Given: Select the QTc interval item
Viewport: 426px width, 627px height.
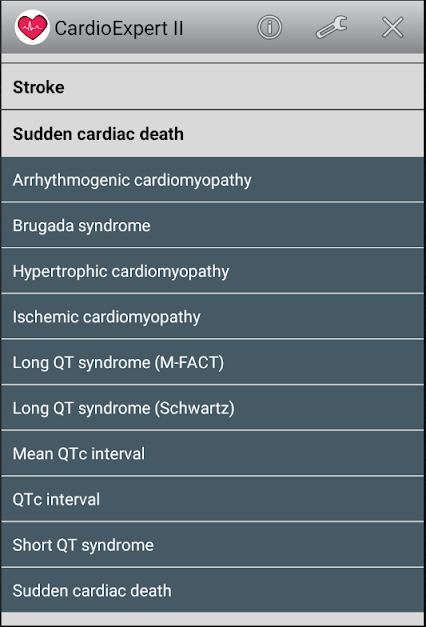Looking at the screenshot, I should pyautogui.click(x=212, y=499).
